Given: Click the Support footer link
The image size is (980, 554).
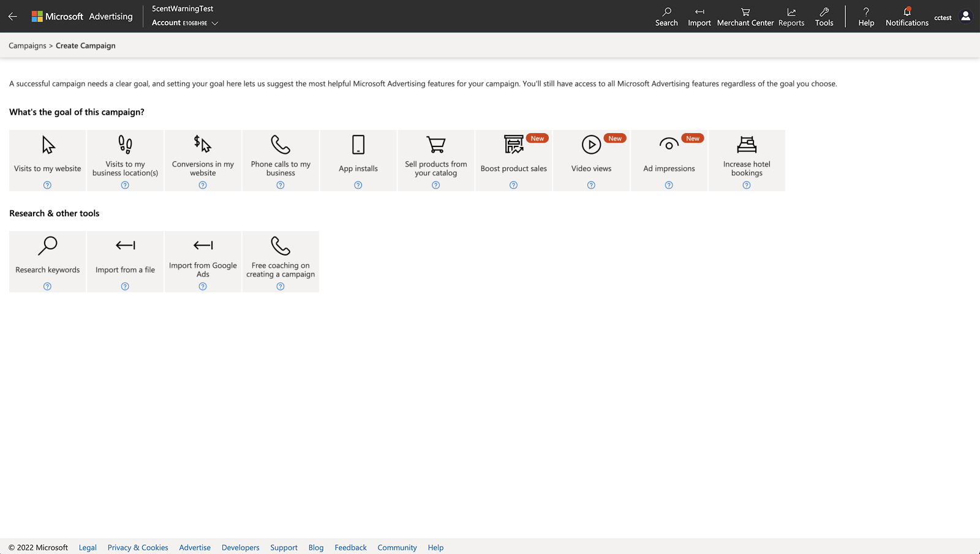Looking at the screenshot, I should (284, 548).
